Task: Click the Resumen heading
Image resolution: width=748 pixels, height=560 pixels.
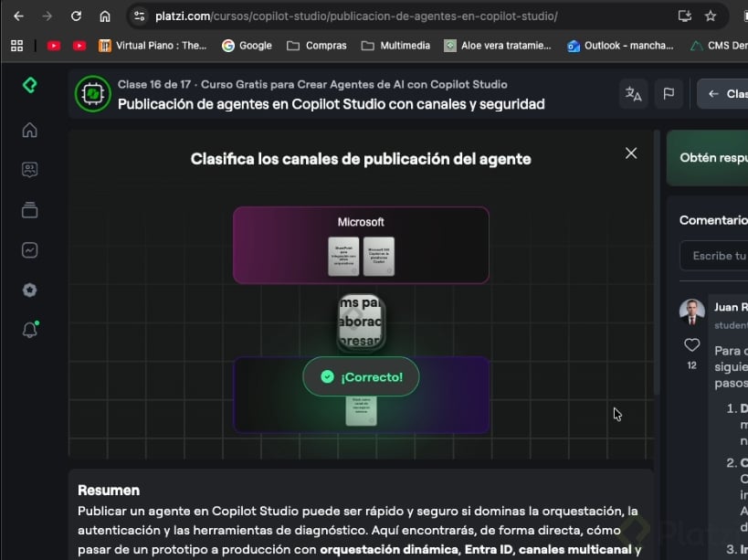Action: 109,491
